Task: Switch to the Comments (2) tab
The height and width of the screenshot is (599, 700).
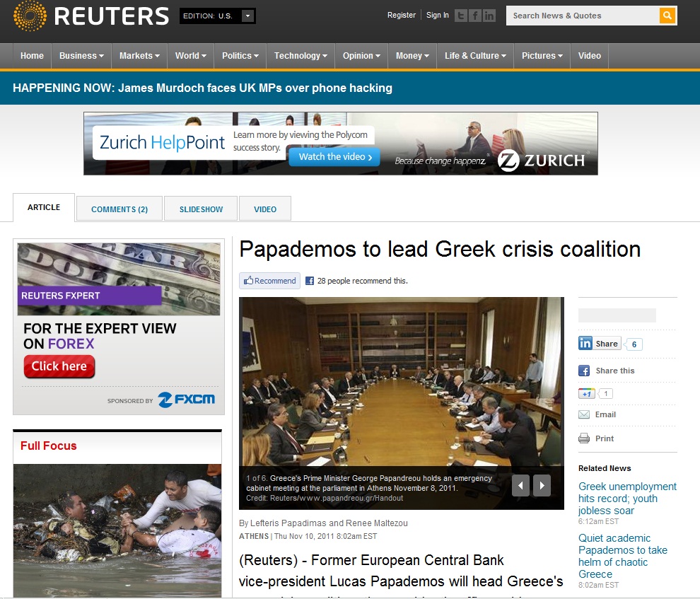Action: pos(119,209)
